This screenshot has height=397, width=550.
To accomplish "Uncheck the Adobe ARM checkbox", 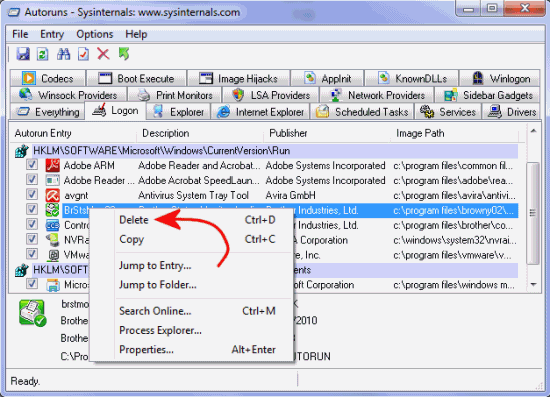I will 32,164.
